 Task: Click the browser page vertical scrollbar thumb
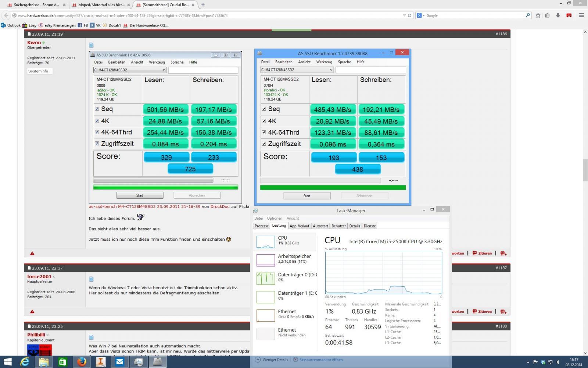pyautogui.click(x=585, y=170)
